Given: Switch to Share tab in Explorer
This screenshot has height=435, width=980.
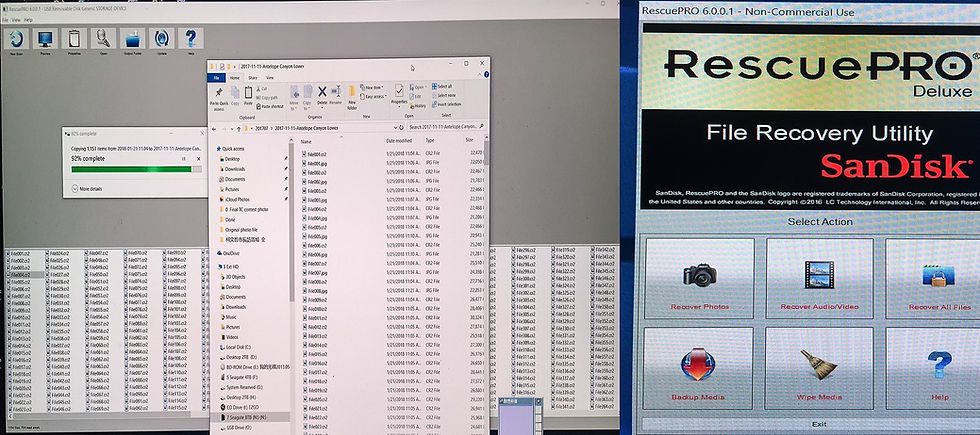Looking at the screenshot, I should [x=252, y=78].
